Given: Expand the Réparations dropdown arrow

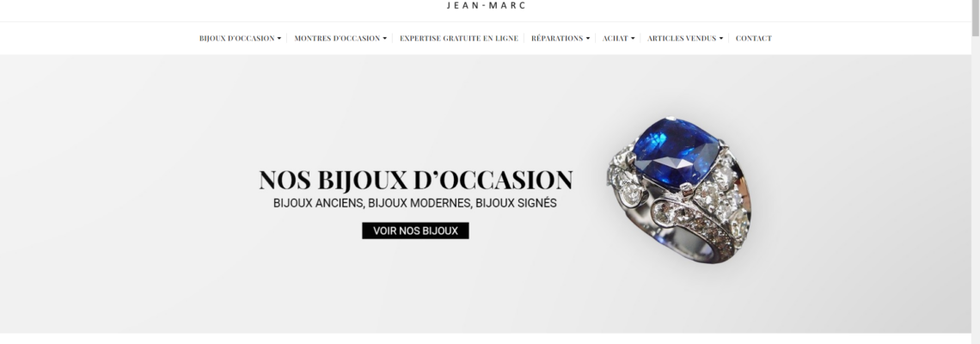Looking at the screenshot, I should [x=587, y=39].
